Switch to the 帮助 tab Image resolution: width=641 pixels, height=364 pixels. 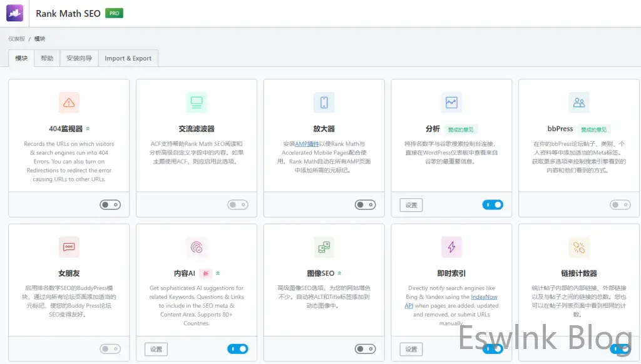pyautogui.click(x=47, y=58)
